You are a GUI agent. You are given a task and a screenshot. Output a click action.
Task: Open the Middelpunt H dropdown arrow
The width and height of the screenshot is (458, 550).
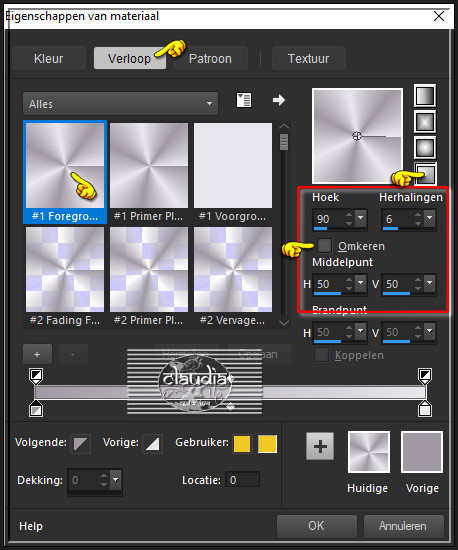[361, 283]
